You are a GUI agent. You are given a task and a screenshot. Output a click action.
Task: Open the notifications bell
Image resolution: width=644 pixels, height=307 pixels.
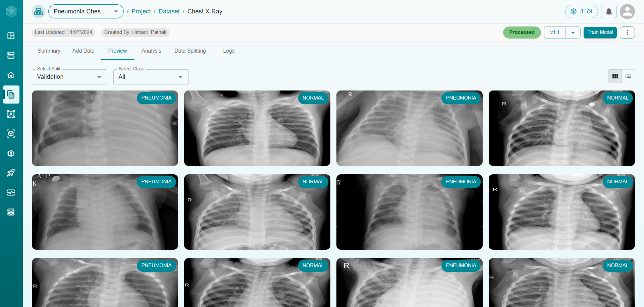click(609, 11)
